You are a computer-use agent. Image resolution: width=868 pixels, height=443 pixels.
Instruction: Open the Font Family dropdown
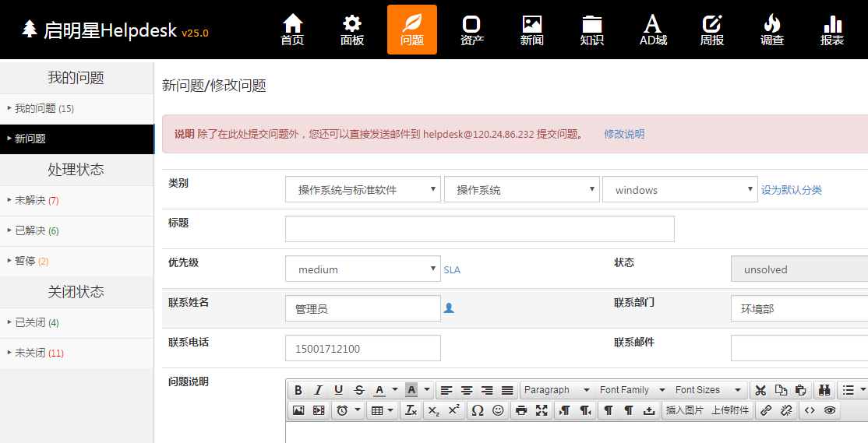632,391
